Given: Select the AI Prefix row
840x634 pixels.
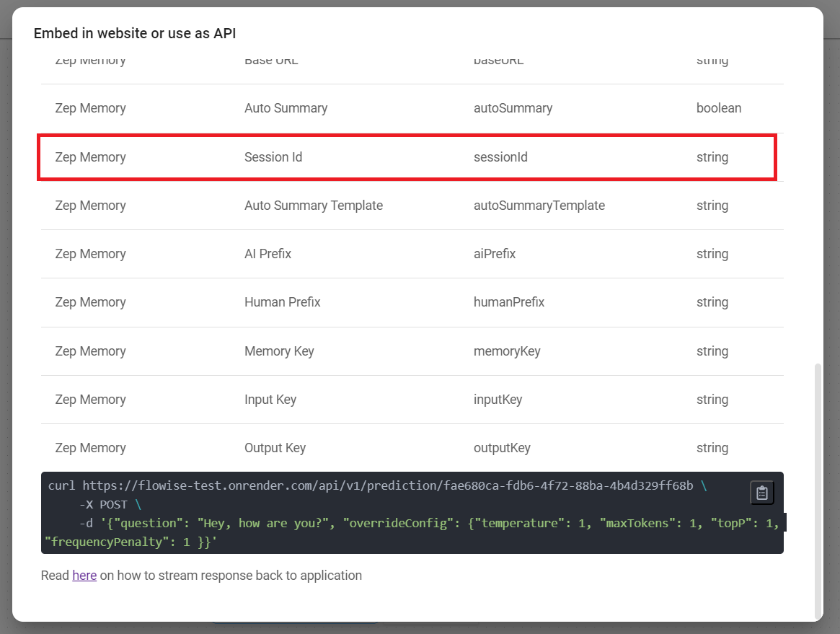Looking at the screenshot, I should click(x=268, y=254).
